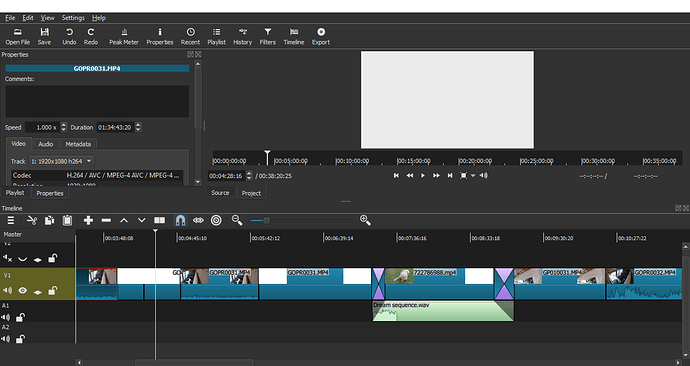Adjust the timeline zoom slider handle
Image resolution: width=690 pixels, height=366 pixels.
(266, 220)
